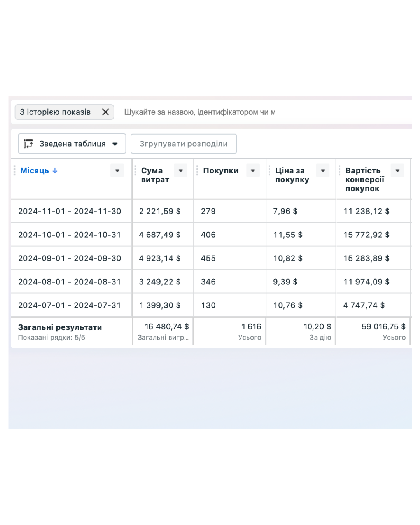
Task: Click spend value '4 923,14 $'
Action: tap(160, 258)
